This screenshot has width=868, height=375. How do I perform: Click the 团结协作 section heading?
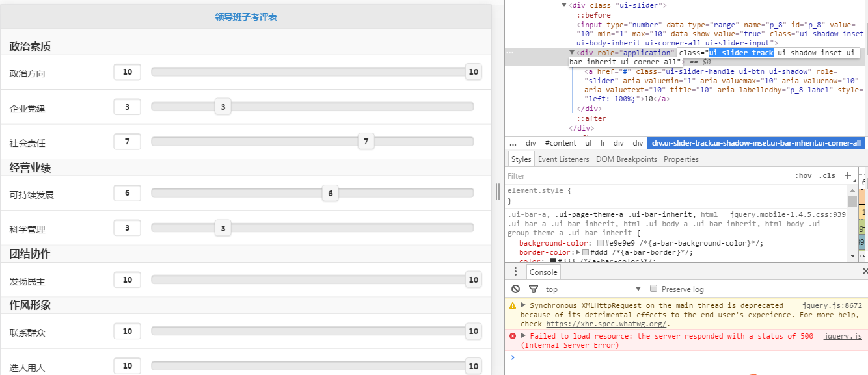(x=30, y=253)
